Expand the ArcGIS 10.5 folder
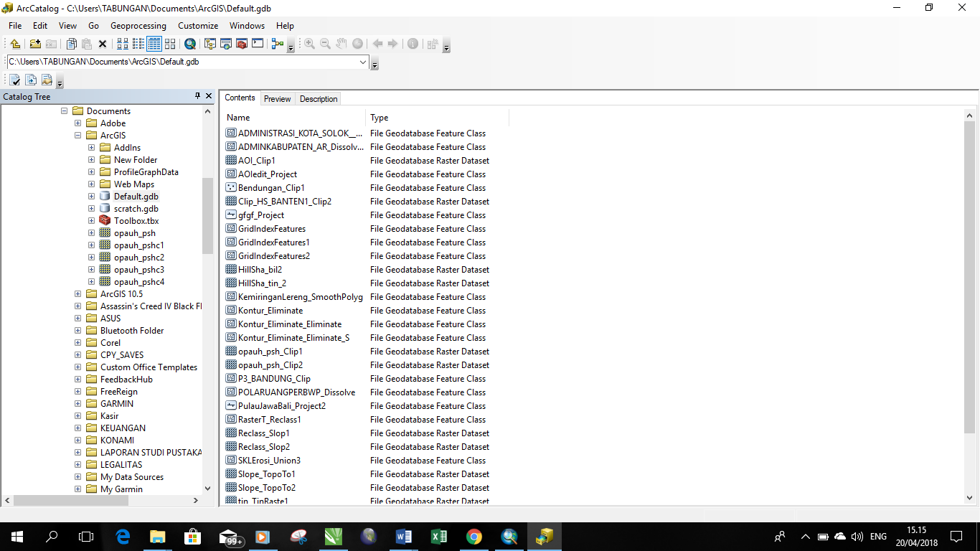The width and height of the screenshot is (980, 551). (77, 293)
